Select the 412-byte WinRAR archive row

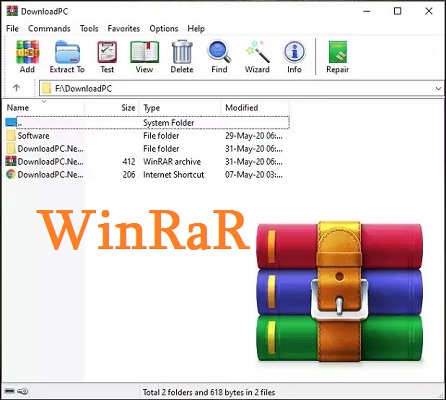click(147, 161)
